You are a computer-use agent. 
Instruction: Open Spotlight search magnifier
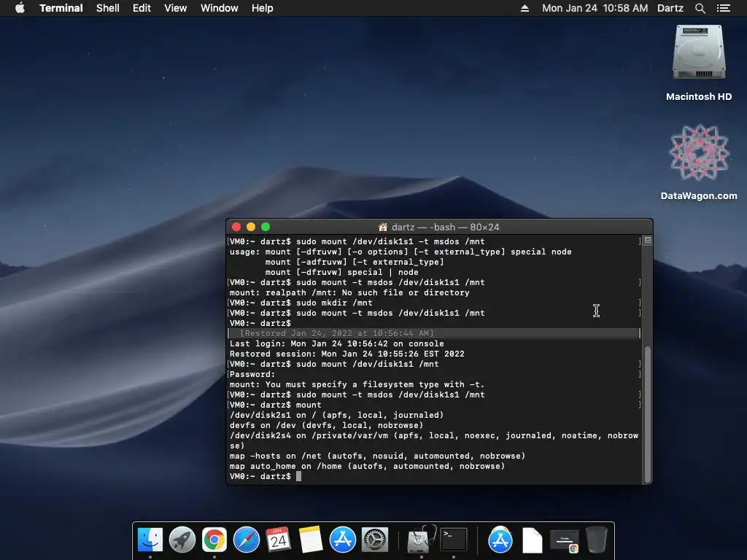pyautogui.click(x=700, y=8)
